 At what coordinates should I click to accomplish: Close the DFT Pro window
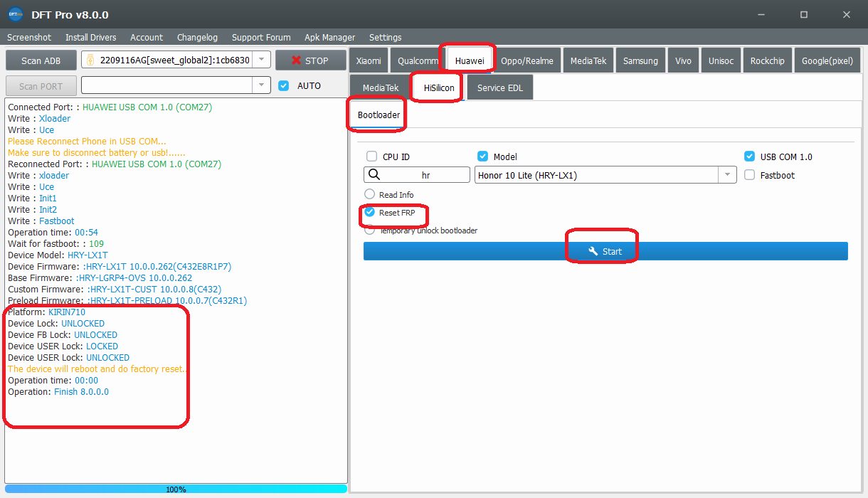point(846,14)
